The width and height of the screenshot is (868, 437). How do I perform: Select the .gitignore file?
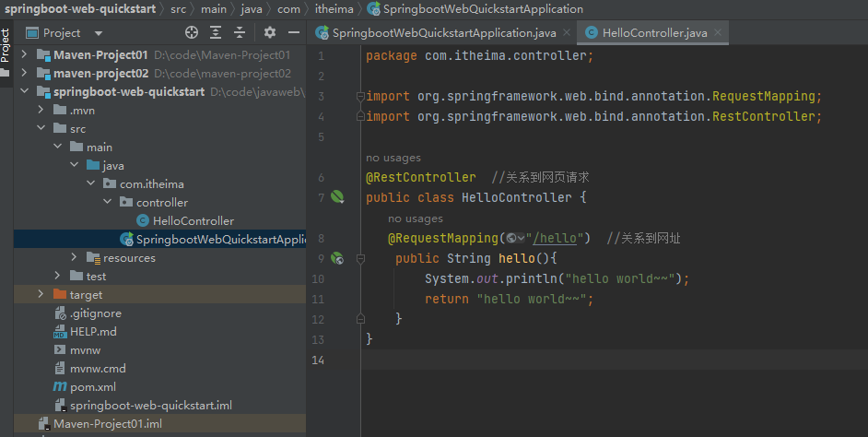(95, 313)
